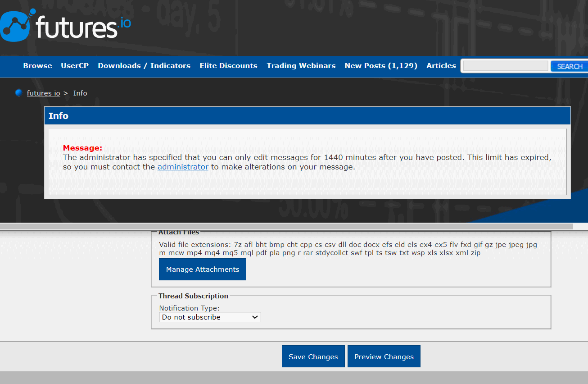Image resolution: width=588 pixels, height=384 pixels.
Task: Click the red Message: label
Action: point(82,148)
